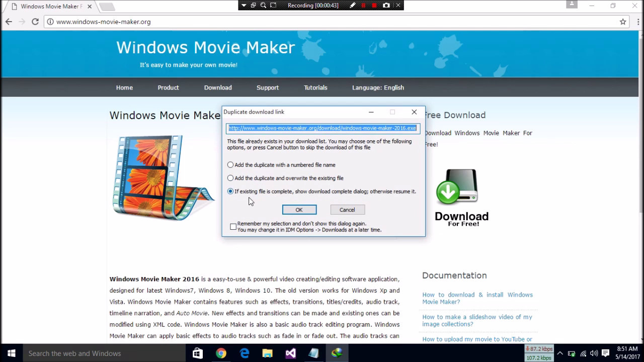Close the Duplicate download link dialog
Image resolution: width=644 pixels, height=362 pixels.
[414, 112]
